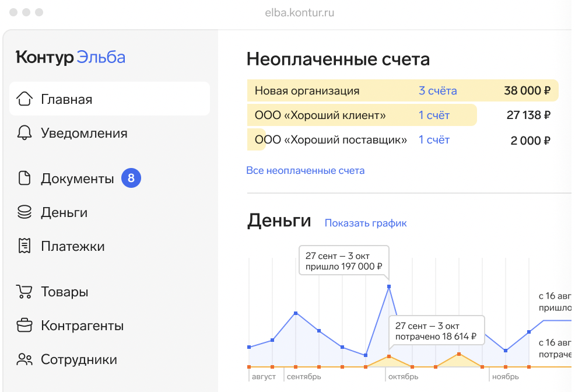The width and height of the screenshot is (575, 392).
Task: Click the Деньги coins icon
Action: point(24,212)
